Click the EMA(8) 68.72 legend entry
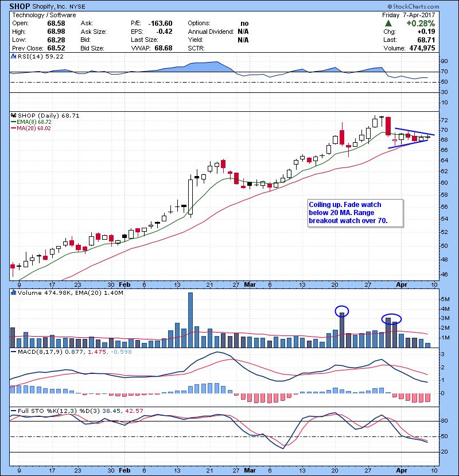 [31, 122]
